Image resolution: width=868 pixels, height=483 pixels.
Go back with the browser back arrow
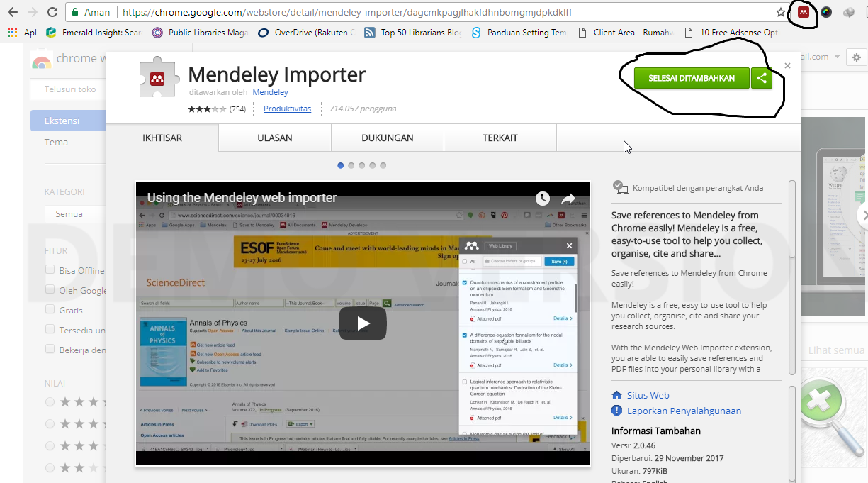12,12
